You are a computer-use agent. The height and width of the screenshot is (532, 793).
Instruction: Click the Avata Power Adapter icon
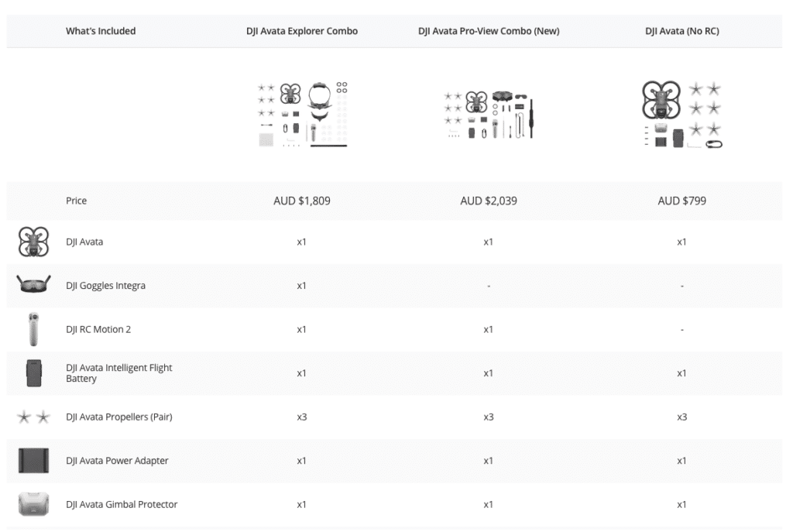(33, 461)
